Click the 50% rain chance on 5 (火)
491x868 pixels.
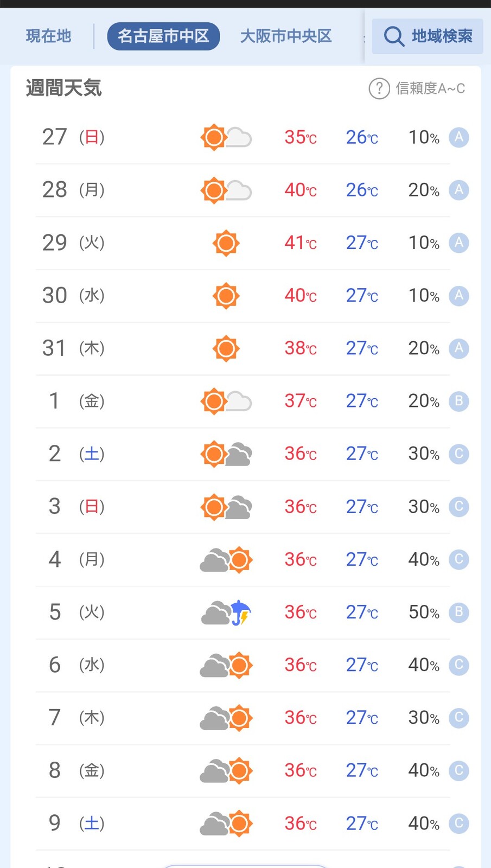(x=423, y=612)
